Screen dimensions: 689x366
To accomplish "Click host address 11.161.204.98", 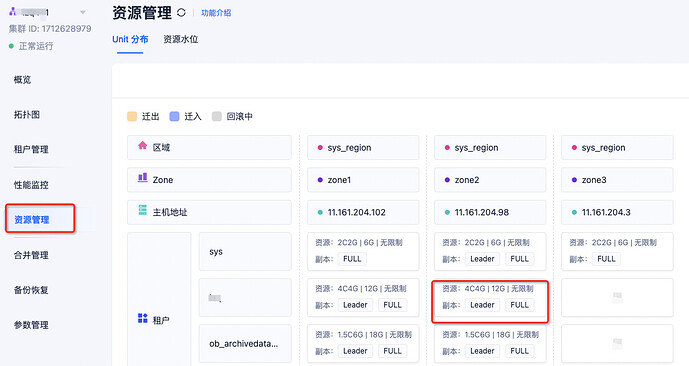I will [490, 212].
